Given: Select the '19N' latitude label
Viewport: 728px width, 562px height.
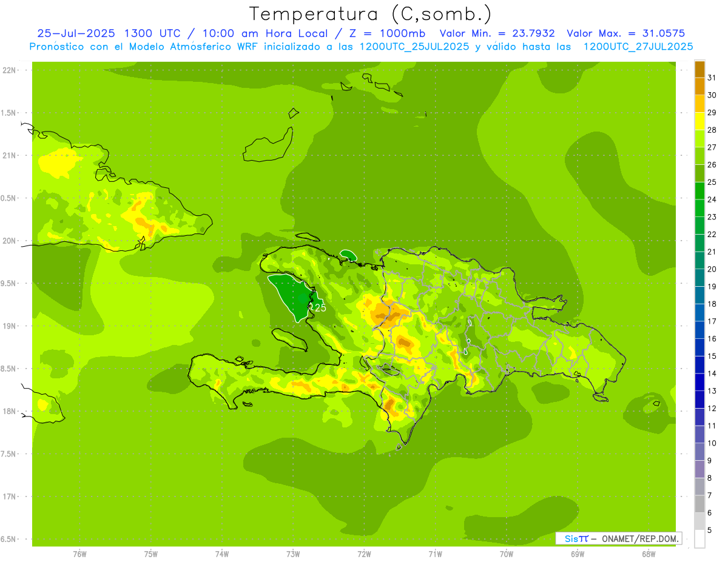Looking at the screenshot, I should pyautogui.click(x=10, y=326).
